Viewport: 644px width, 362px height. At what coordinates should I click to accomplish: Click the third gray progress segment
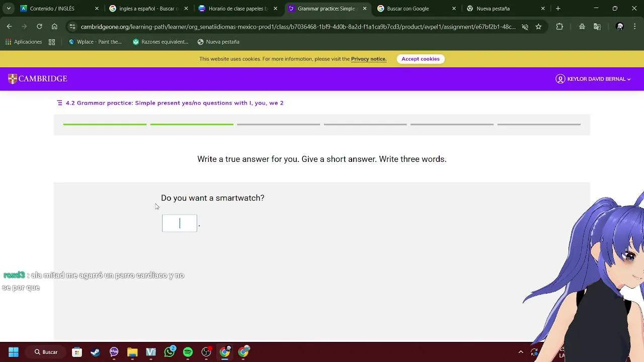[x=278, y=124]
